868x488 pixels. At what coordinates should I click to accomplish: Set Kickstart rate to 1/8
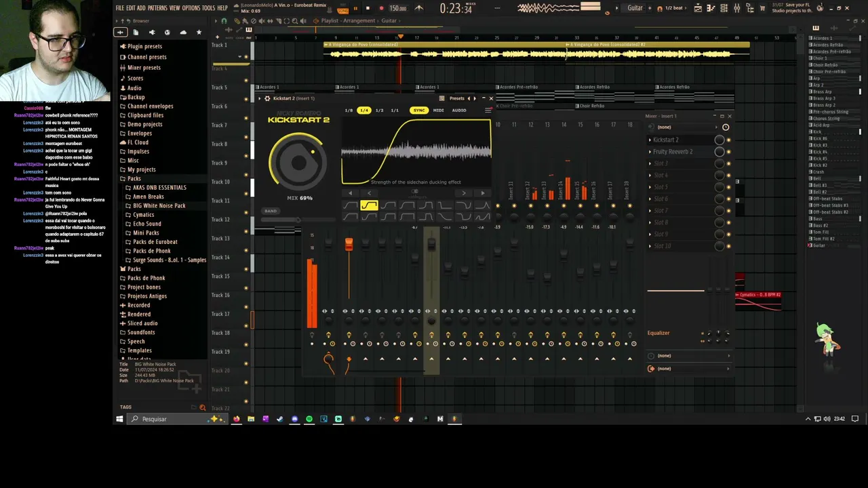[x=349, y=110]
